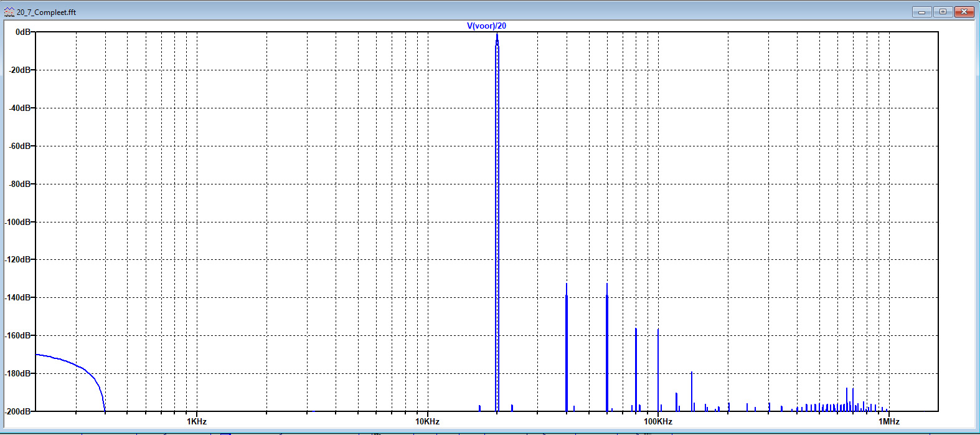The height and width of the screenshot is (435, 980).
Task: Click the 0dB axis label
Action: point(23,32)
